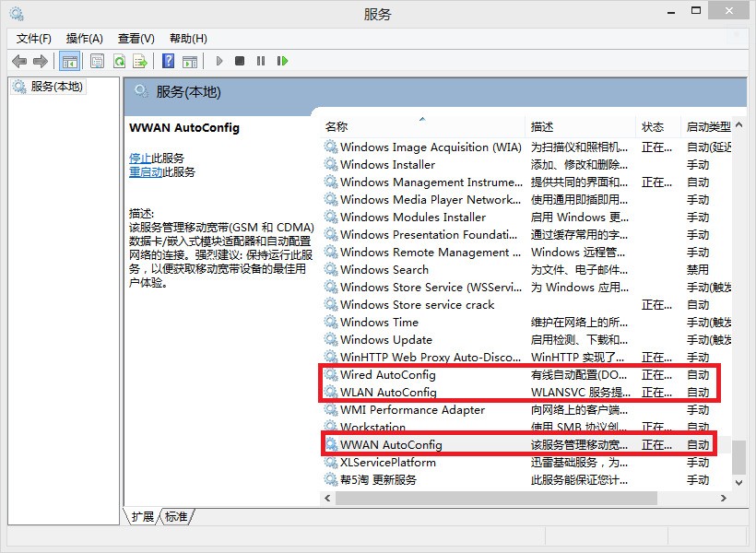Open the Help question mark icon
Image resolution: width=756 pixels, height=553 pixels.
click(169, 61)
